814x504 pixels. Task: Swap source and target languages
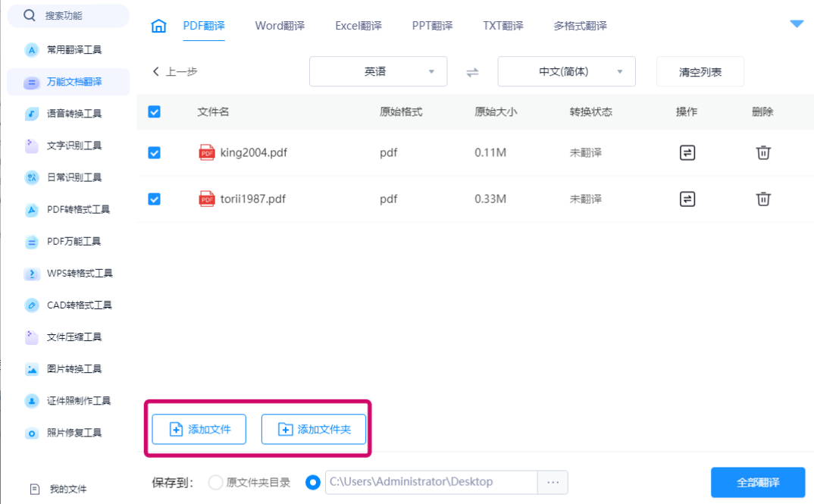click(x=472, y=72)
